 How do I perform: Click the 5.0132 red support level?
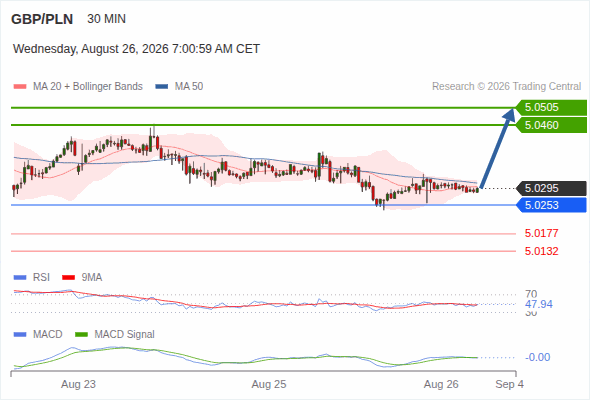(x=541, y=251)
